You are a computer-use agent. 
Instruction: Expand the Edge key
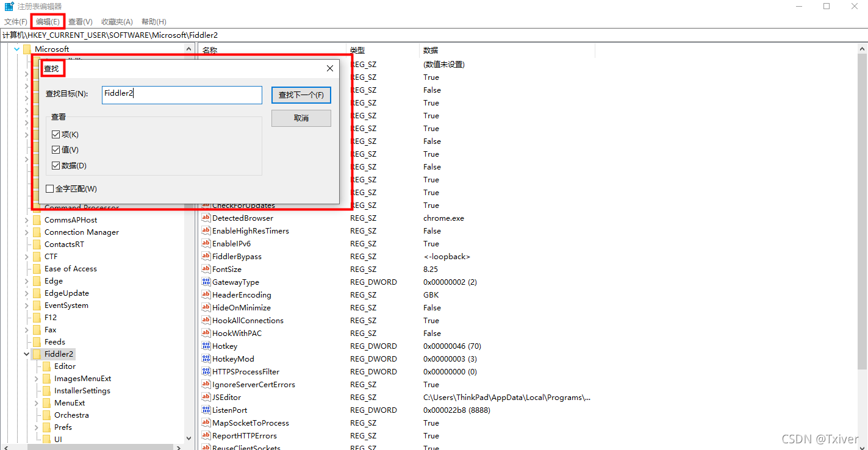tap(26, 280)
